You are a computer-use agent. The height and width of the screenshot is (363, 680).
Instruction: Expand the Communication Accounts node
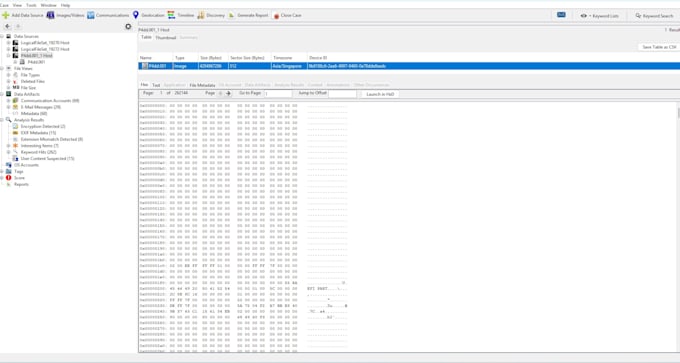pos(8,101)
